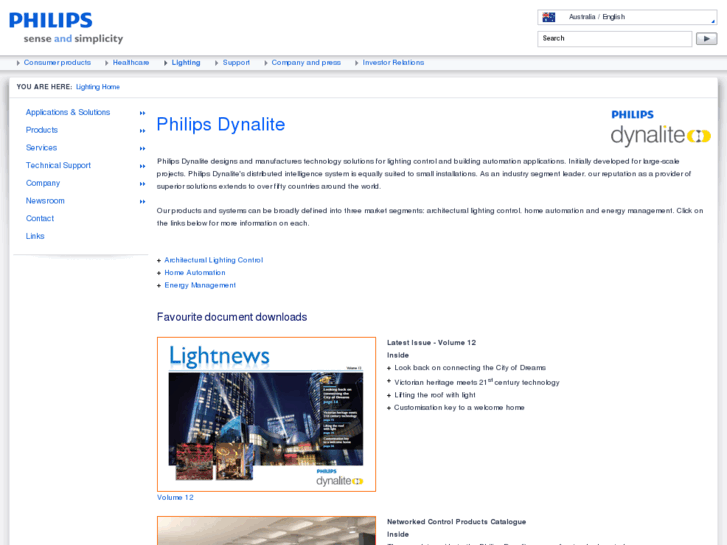
Task: Open the Consumer products menu
Action: click(57, 63)
